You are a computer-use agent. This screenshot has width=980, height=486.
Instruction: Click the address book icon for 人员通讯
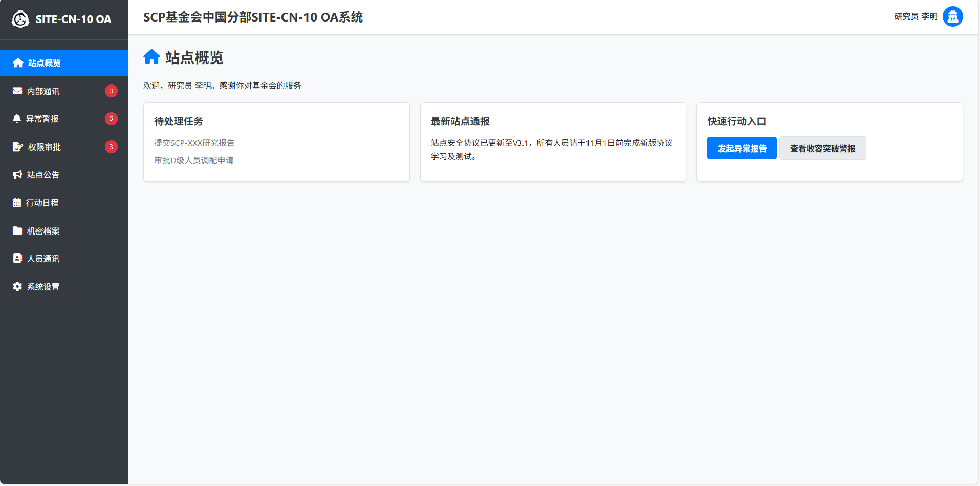point(17,259)
